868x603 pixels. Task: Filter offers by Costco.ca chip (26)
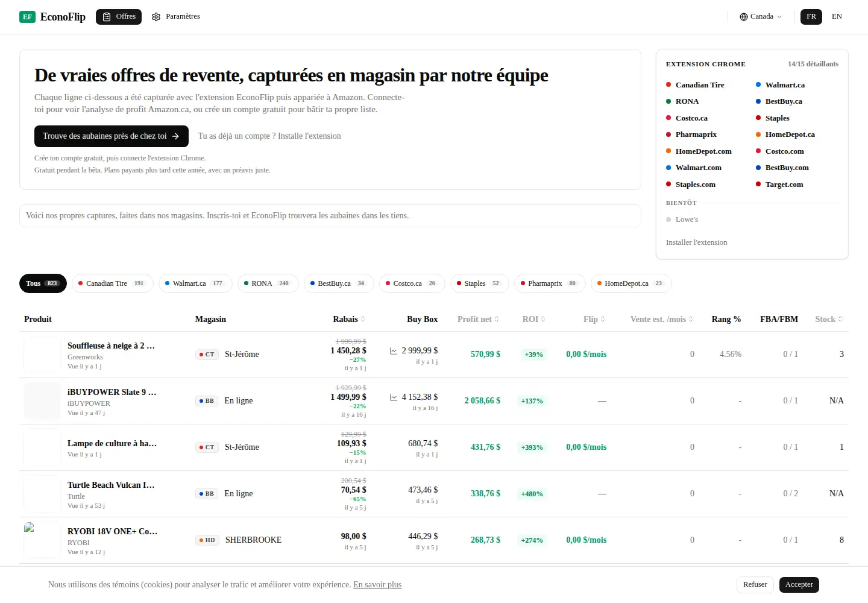point(412,283)
